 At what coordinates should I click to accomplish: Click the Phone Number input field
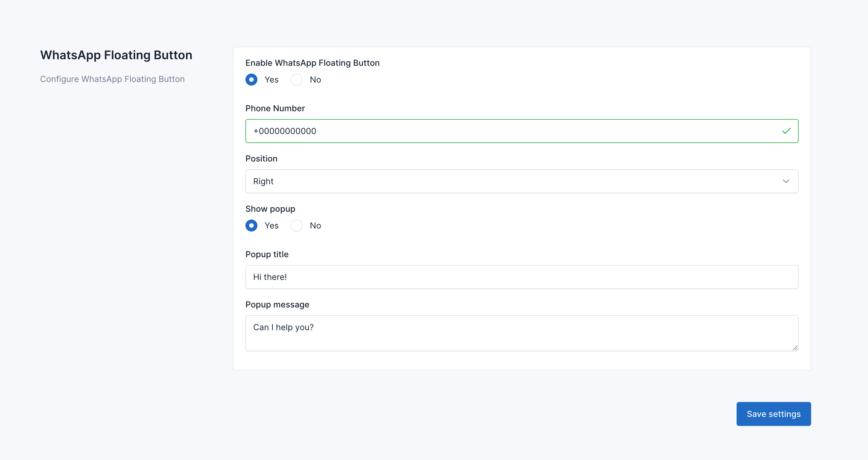(506, 131)
